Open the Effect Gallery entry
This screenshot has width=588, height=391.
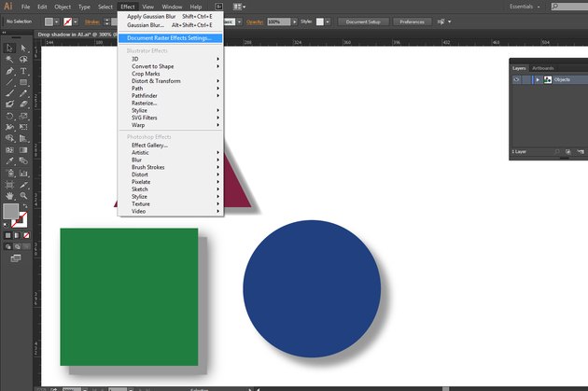(171, 145)
